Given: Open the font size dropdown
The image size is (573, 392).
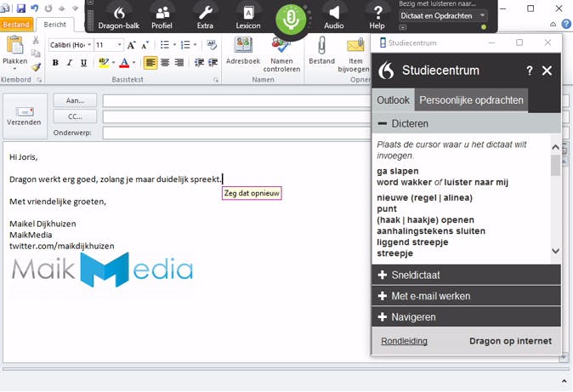Looking at the screenshot, I should coord(119,45).
